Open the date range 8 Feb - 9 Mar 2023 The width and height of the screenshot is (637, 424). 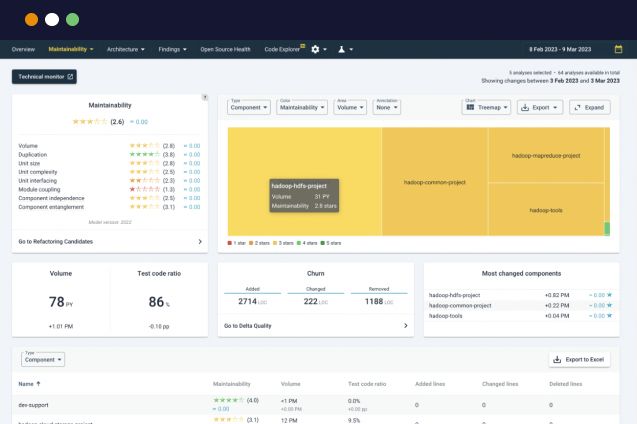coord(560,49)
